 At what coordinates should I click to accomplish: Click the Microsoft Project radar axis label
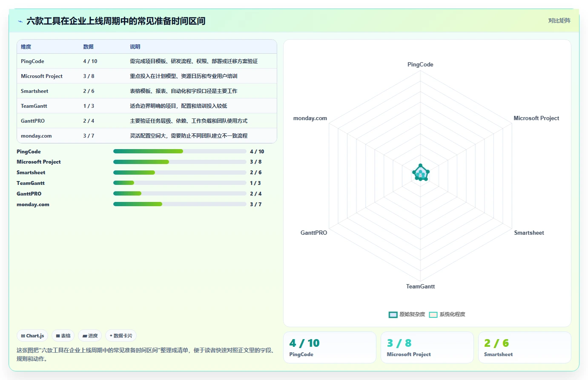tap(536, 118)
